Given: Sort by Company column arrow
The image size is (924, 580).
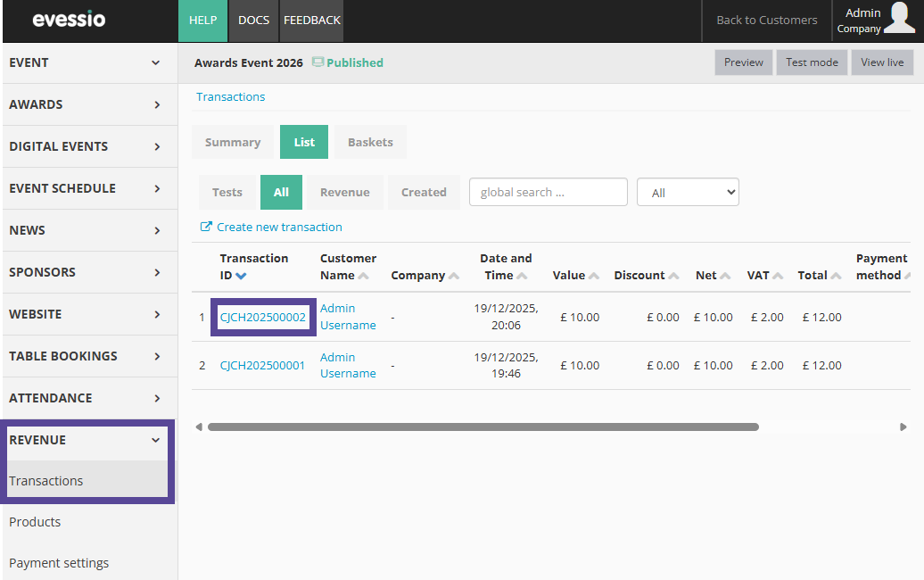Looking at the screenshot, I should [454, 275].
